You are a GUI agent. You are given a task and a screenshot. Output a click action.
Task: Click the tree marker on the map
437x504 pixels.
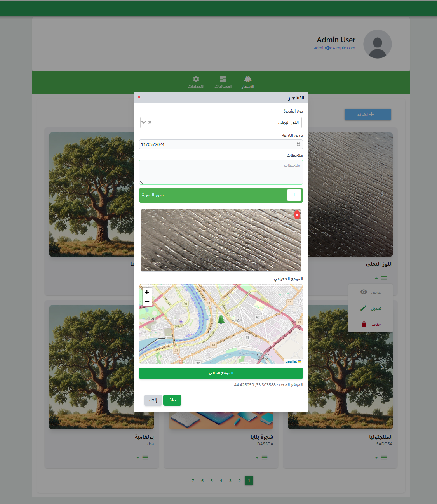(x=221, y=319)
